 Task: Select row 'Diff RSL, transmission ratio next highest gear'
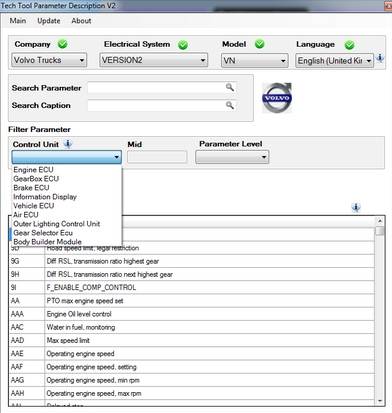point(191,274)
